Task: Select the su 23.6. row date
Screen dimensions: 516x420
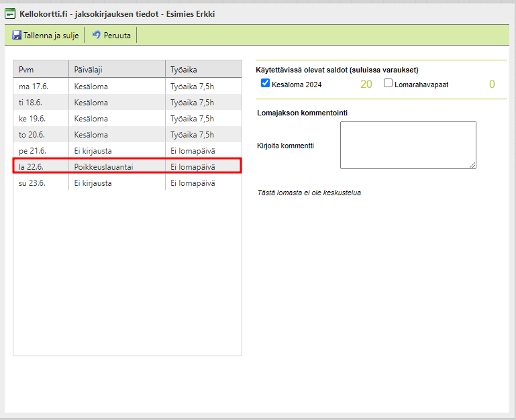Action: point(34,183)
